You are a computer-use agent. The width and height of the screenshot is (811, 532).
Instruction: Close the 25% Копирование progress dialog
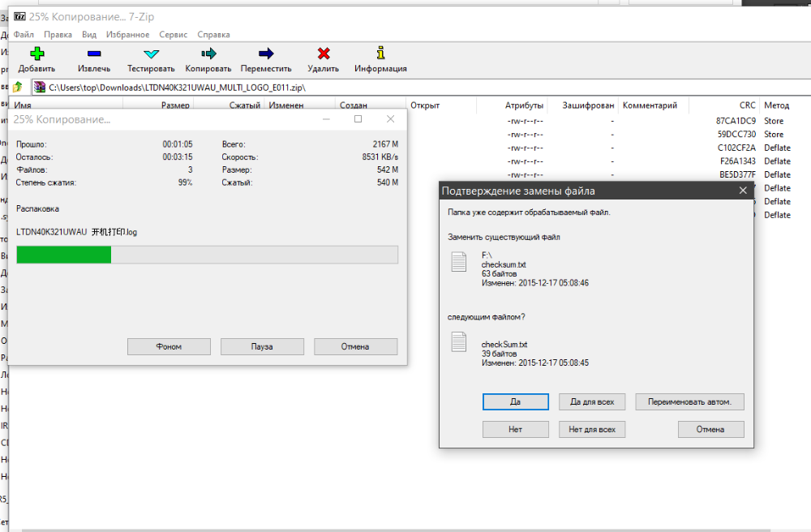391,119
